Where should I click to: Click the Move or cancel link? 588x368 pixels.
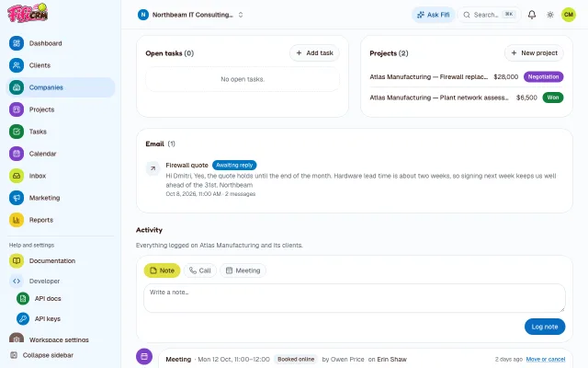click(545, 360)
